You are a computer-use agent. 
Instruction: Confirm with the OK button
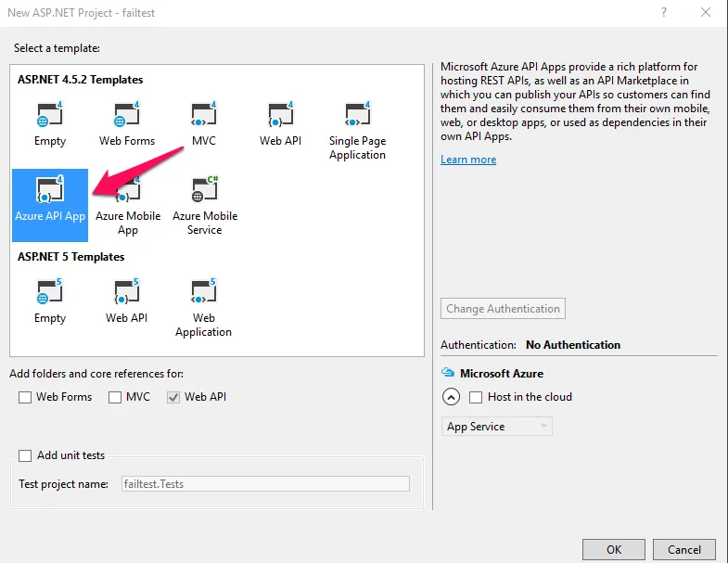(x=614, y=549)
